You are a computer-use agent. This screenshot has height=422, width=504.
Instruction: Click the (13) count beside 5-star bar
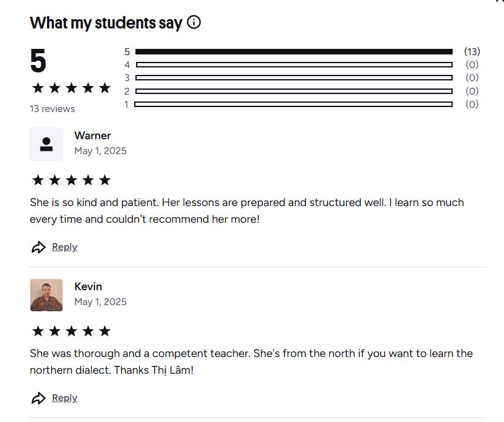click(472, 52)
